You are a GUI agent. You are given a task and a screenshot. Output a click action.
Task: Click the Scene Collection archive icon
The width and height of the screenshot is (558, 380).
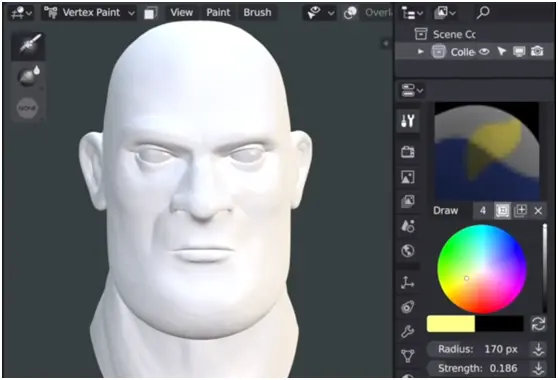coord(421,34)
